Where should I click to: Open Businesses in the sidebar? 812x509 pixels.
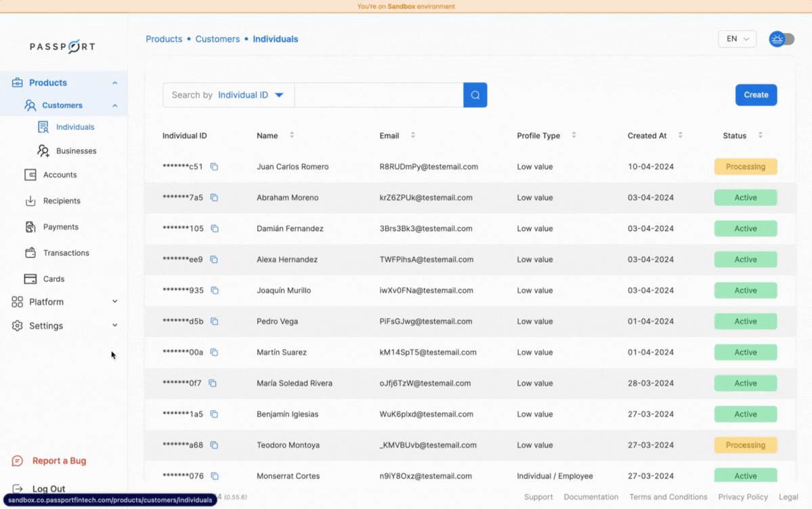click(x=76, y=151)
